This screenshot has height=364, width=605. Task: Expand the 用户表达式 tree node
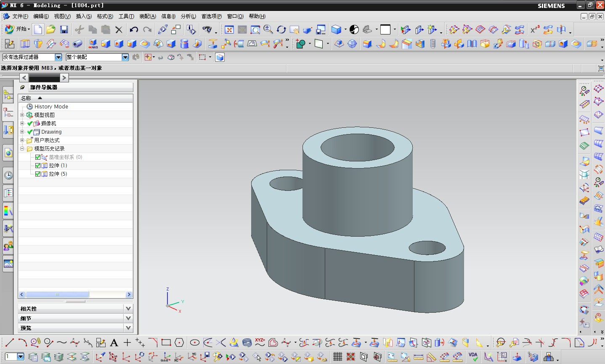[22, 140]
